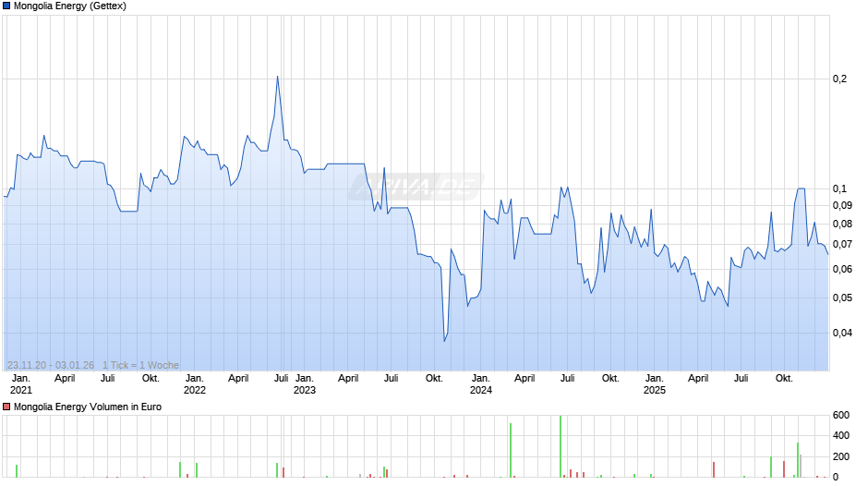Click the 'Jan. 2024' time axis label
Screen dimensions: 868x486
480,384
